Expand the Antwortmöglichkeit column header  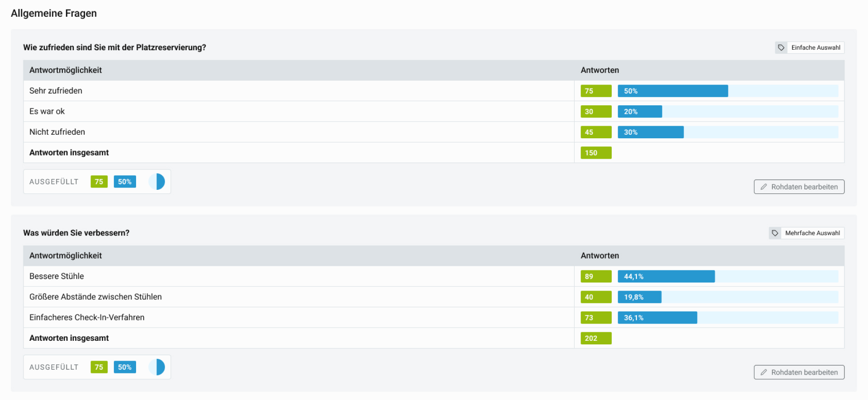tap(66, 70)
